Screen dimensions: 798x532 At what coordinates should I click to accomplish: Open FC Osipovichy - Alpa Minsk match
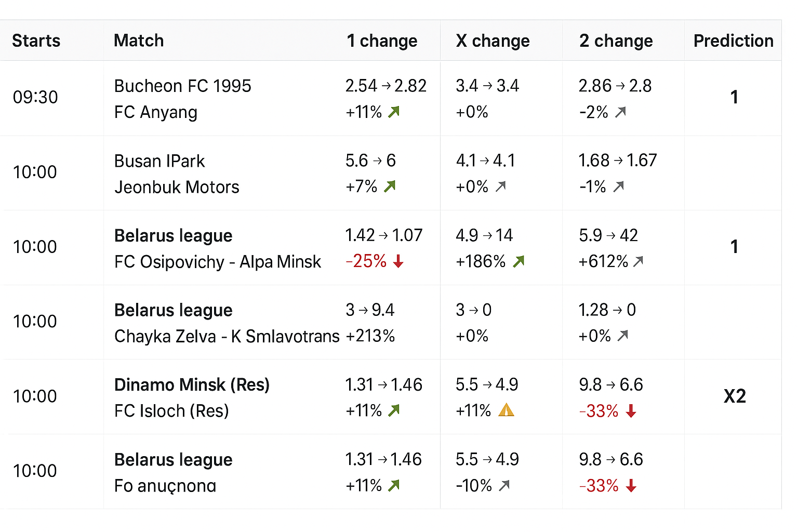coord(218,262)
